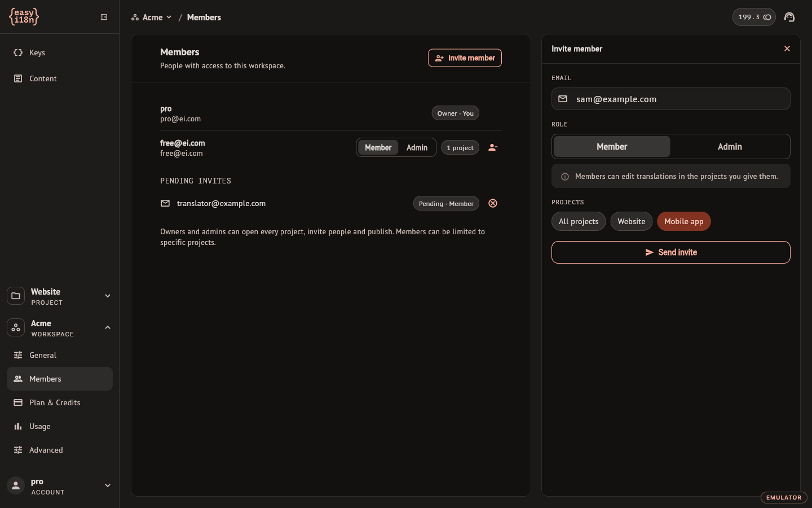Open Advanced workspace settings
This screenshot has height=508, width=812.
pos(60,450)
